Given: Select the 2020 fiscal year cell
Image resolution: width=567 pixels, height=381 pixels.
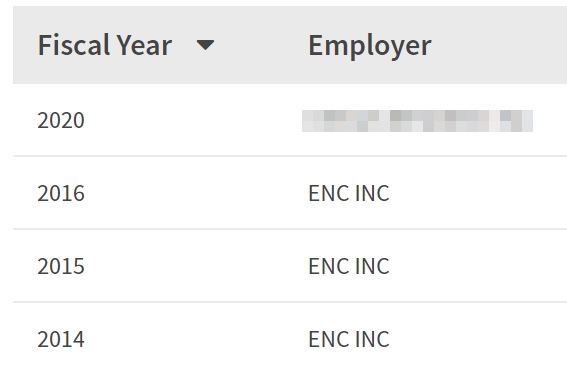Looking at the screenshot, I should click(61, 120).
